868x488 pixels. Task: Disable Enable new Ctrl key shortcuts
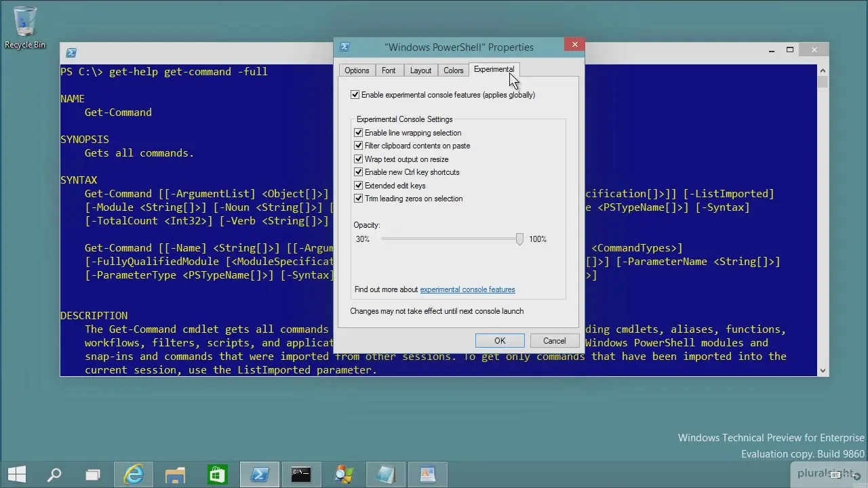[x=359, y=172]
